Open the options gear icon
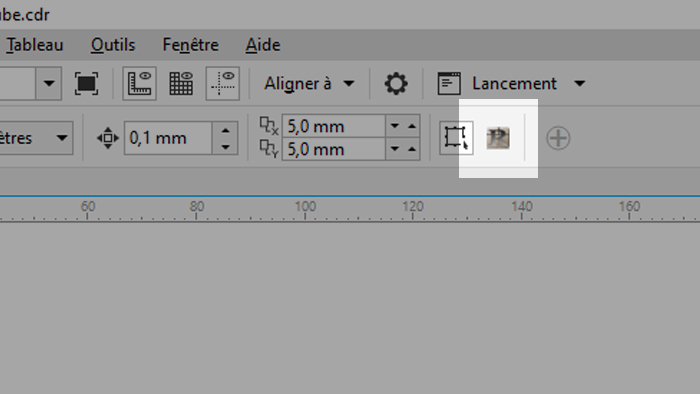 [x=396, y=83]
